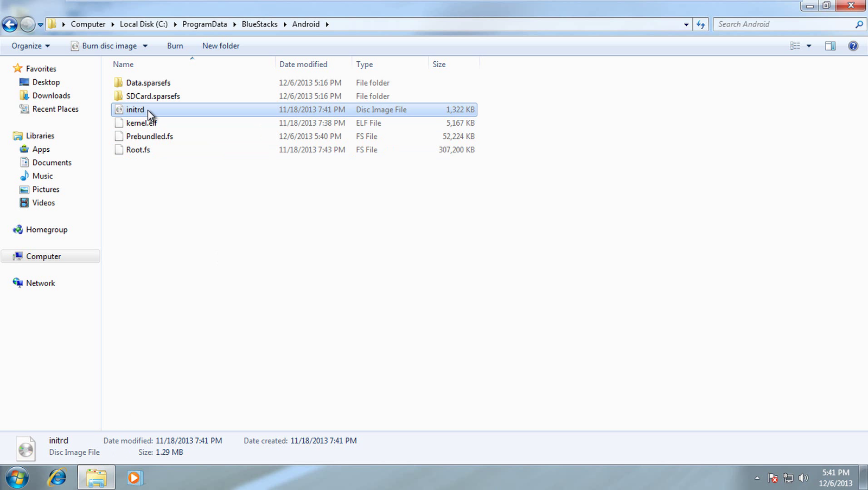Select the initrd disc image icon
This screenshot has height=490, width=868.
(x=119, y=110)
